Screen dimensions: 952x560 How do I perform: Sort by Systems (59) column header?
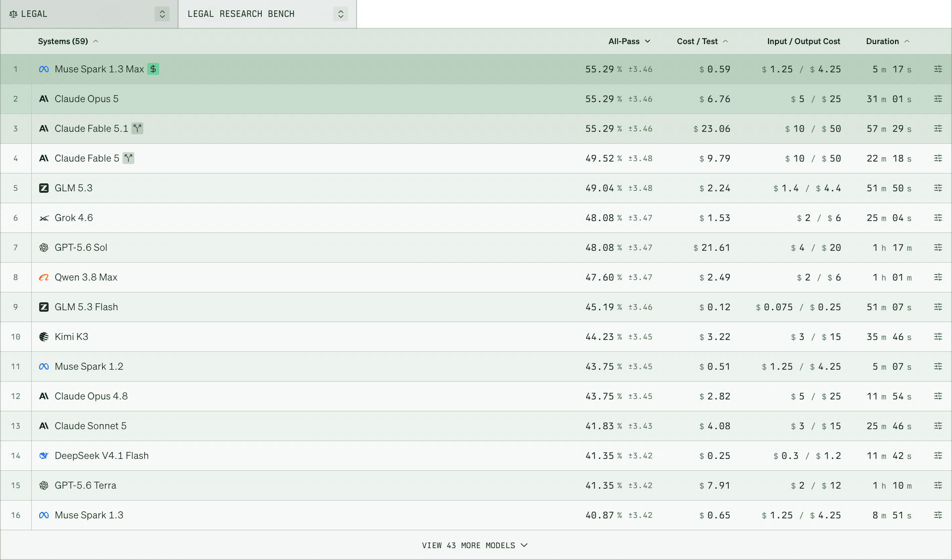pyautogui.click(x=68, y=42)
